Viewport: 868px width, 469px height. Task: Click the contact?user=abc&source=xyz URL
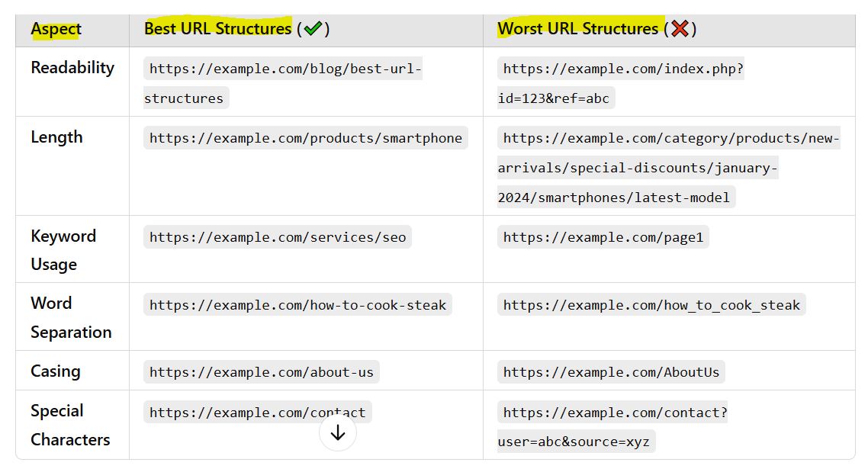pyautogui.click(x=612, y=427)
